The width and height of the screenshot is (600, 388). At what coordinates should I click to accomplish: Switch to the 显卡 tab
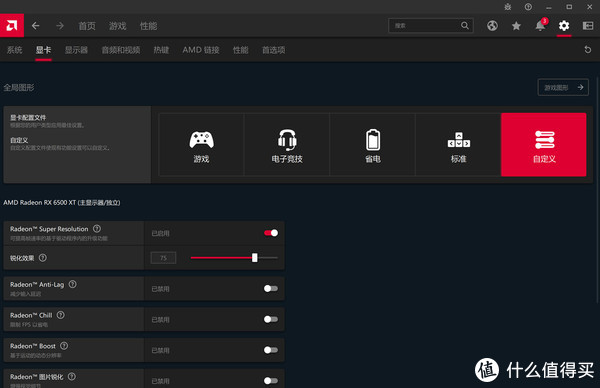pyautogui.click(x=43, y=50)
